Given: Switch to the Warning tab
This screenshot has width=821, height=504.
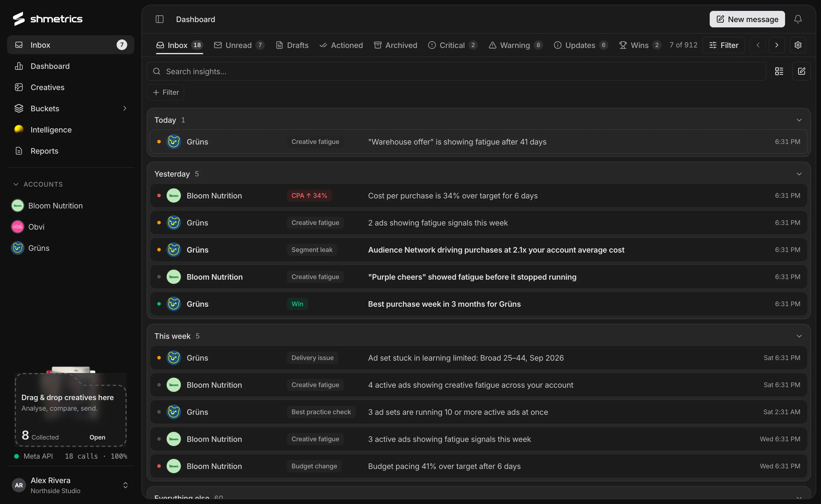Looking at the screenshot, I should [x=515, y=45].
